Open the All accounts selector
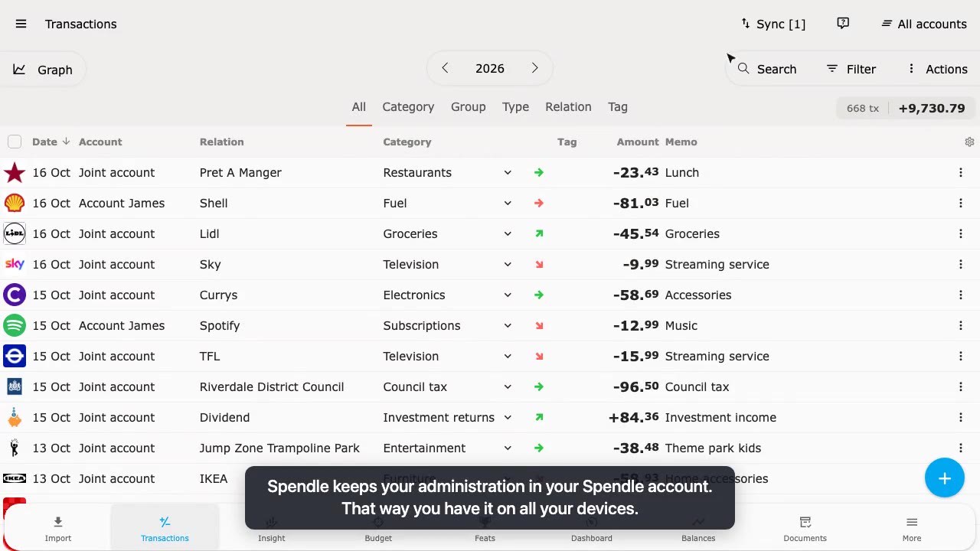 point(923,24)
